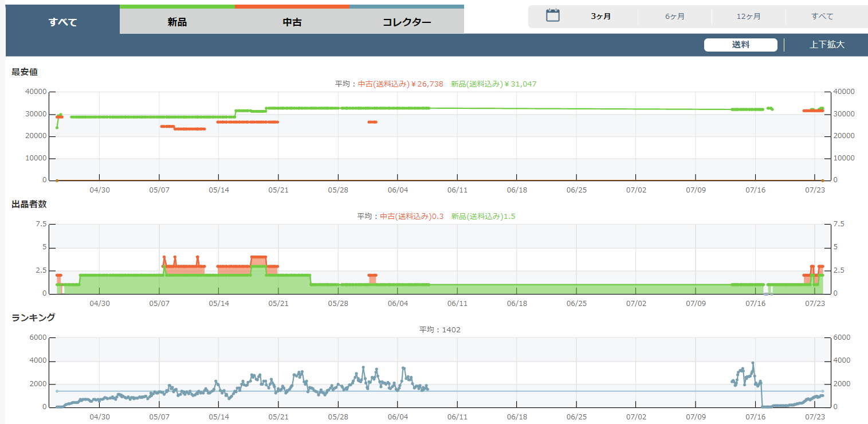Show the すべて period range
Screen dimensions: 868x424
pos(822,16)
